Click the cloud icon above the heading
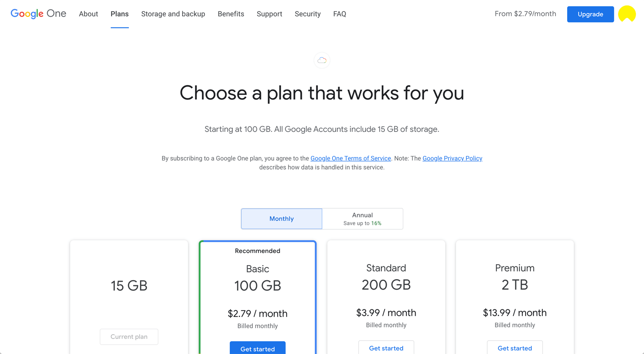Viewport: 644px width, 354px height. [x=322, y=61]
